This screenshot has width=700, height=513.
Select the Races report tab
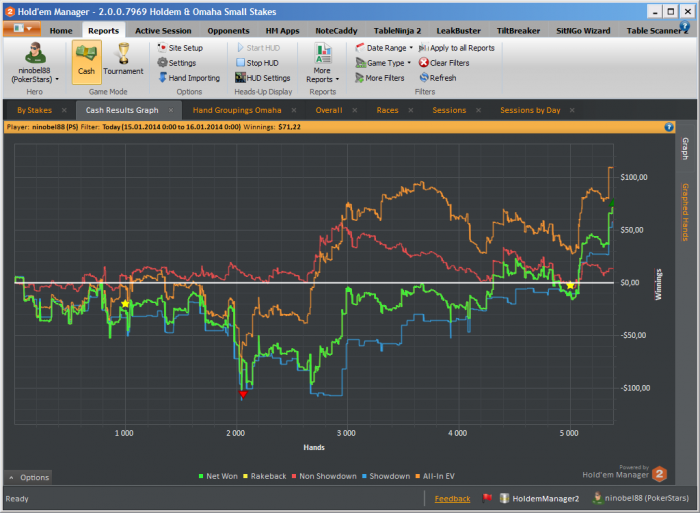point(387,110)
